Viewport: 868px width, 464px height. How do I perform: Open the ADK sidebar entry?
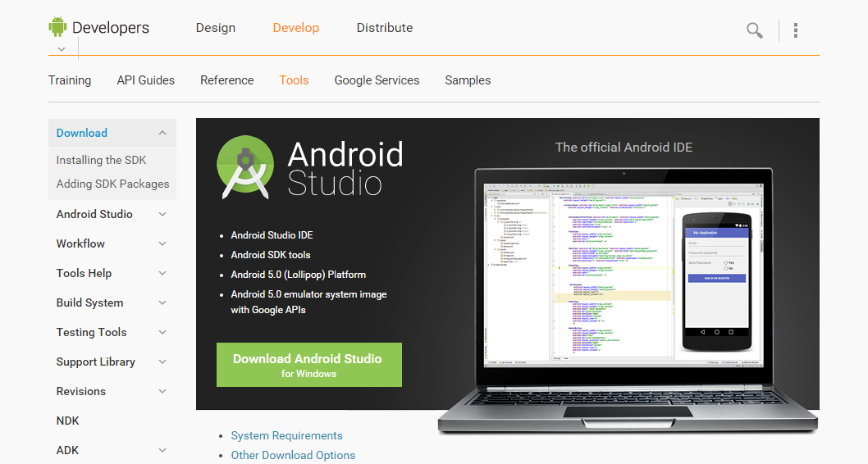67,450
